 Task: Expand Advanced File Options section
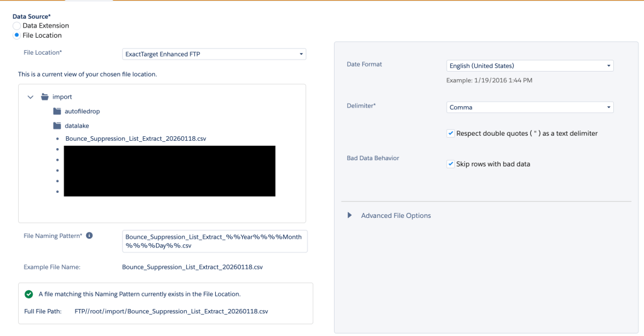[350, 215]
